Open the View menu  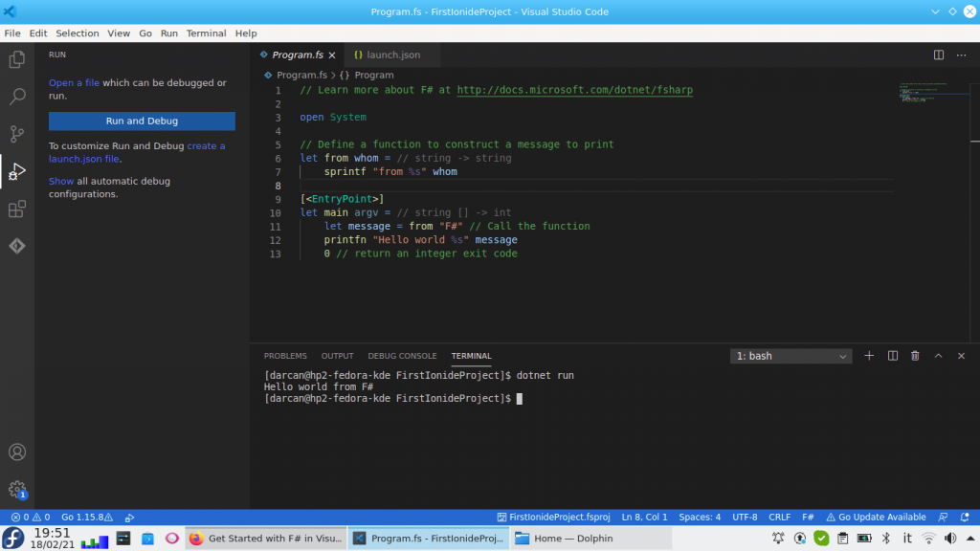point(119,33)
